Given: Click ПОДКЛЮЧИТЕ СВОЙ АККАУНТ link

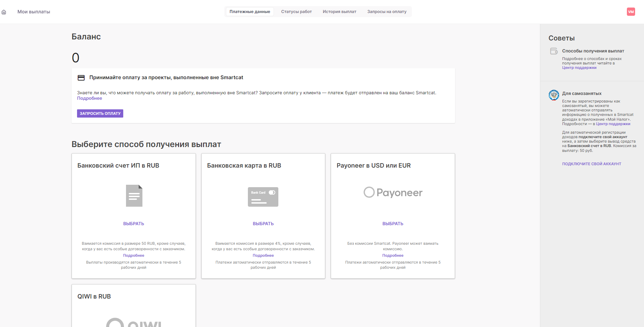Looking at the screenshot, I should (x=591, y=164).
